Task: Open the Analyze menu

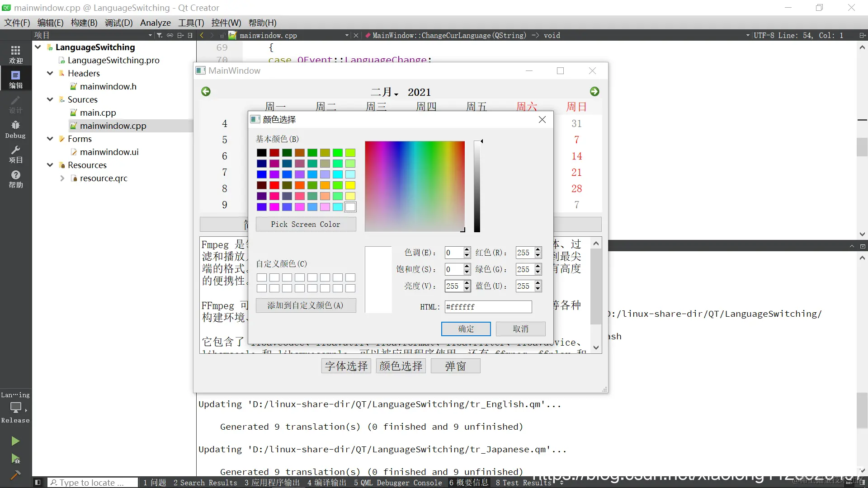Action: pyautogui.click(x=155, y=23)
